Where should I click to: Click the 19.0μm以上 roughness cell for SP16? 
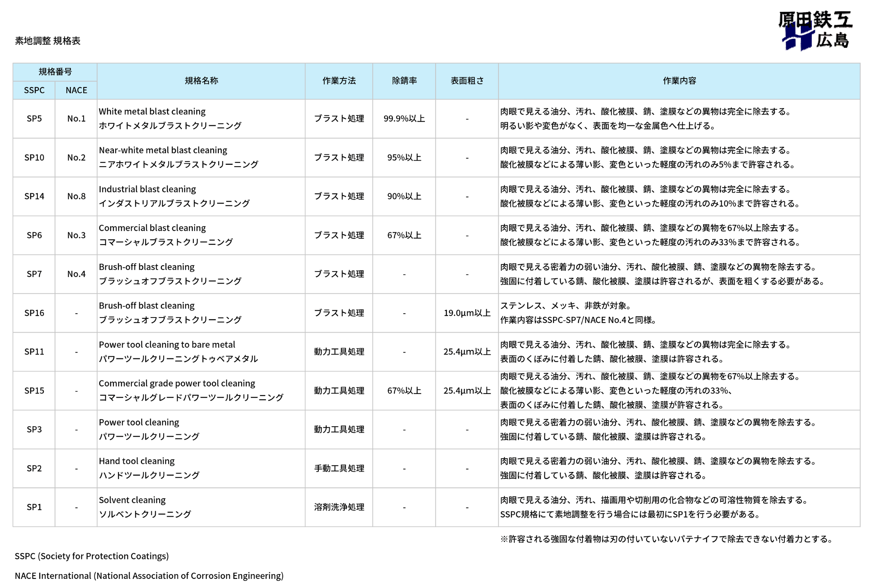coord(466,313)
